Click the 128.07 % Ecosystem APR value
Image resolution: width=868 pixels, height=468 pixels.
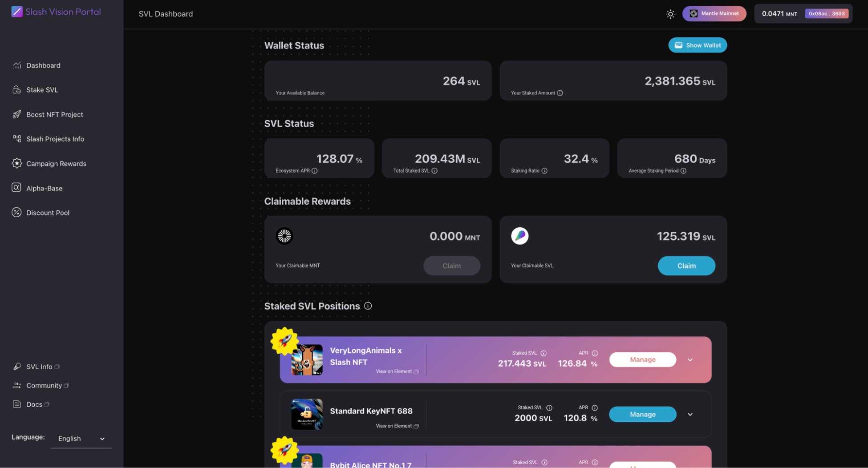pyautogui.click(x=339, y=159)
